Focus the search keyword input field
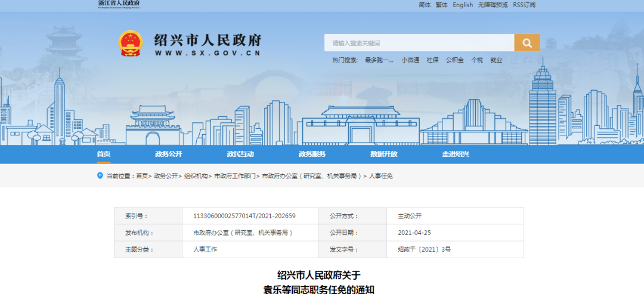 tap(419, 43)
